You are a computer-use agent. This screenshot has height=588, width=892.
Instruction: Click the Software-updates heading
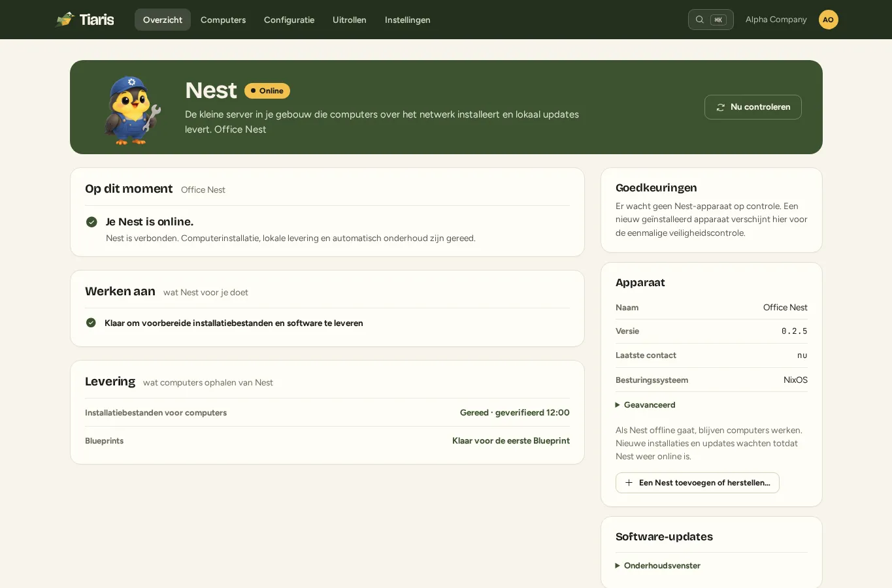pos(664,537)
